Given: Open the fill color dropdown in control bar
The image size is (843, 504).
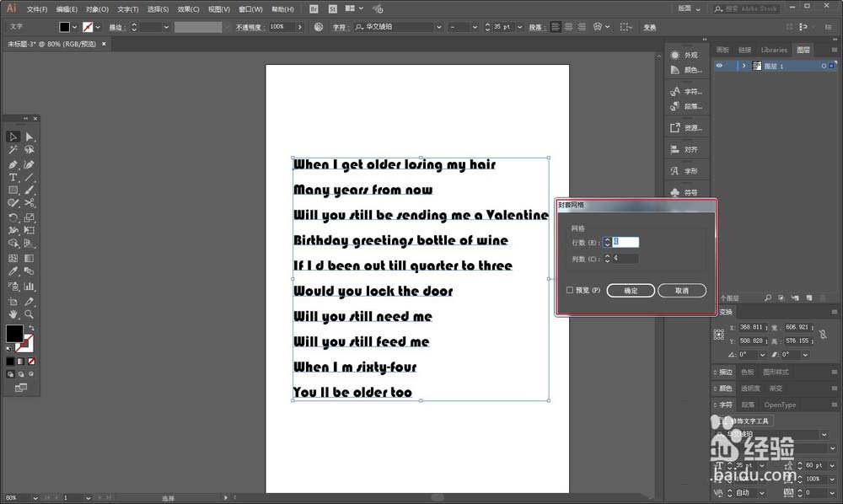Looking at the screenshot, I should click(x=74, y=27).
